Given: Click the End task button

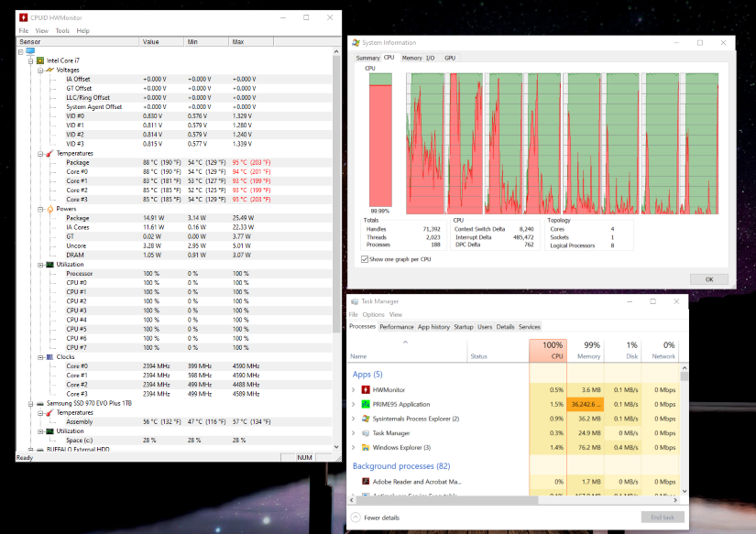Looking at the screenshot, I should click(x=663, y=518).
